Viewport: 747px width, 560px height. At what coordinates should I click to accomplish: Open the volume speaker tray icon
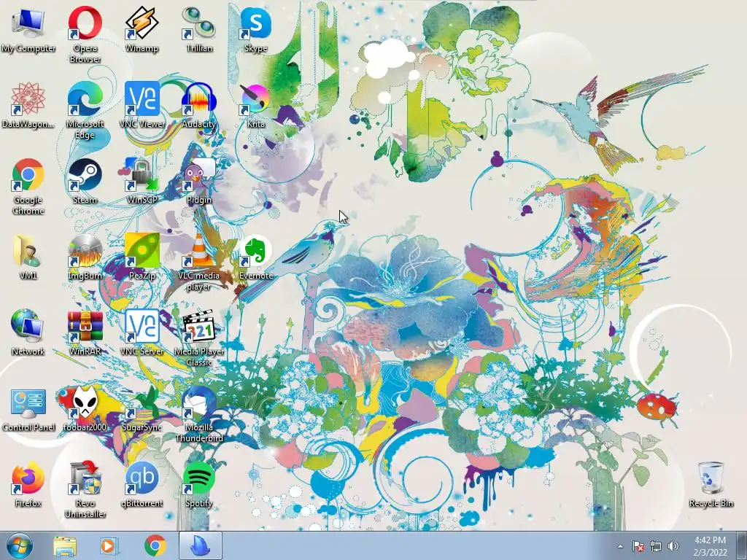tap(673, 546)
